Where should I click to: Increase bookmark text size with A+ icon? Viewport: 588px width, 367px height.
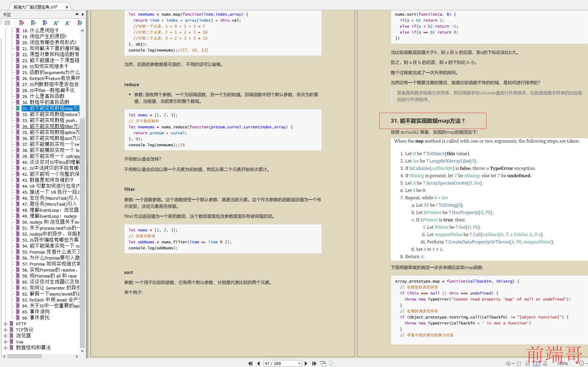(56, 23)
